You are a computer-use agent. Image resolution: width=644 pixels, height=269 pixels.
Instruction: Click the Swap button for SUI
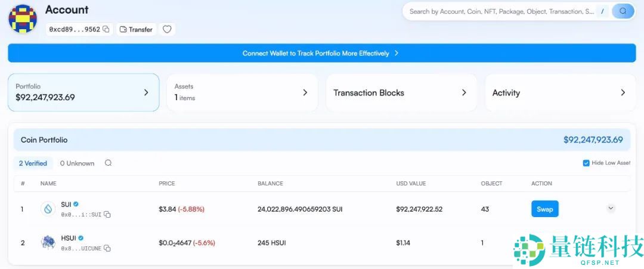(544, 209)
